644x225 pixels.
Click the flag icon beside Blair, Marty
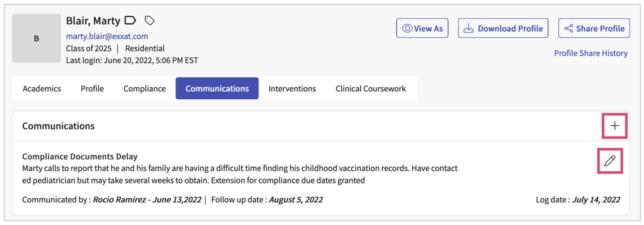tap(130, 21)
